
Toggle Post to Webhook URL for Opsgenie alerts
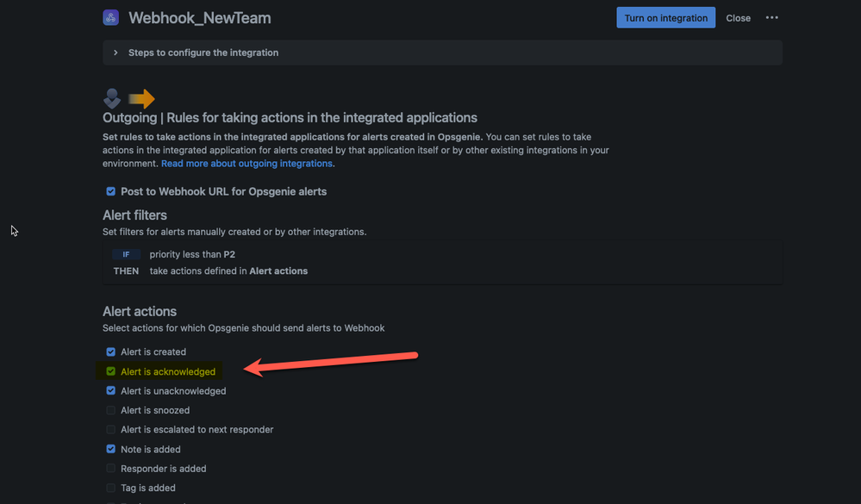111,191
